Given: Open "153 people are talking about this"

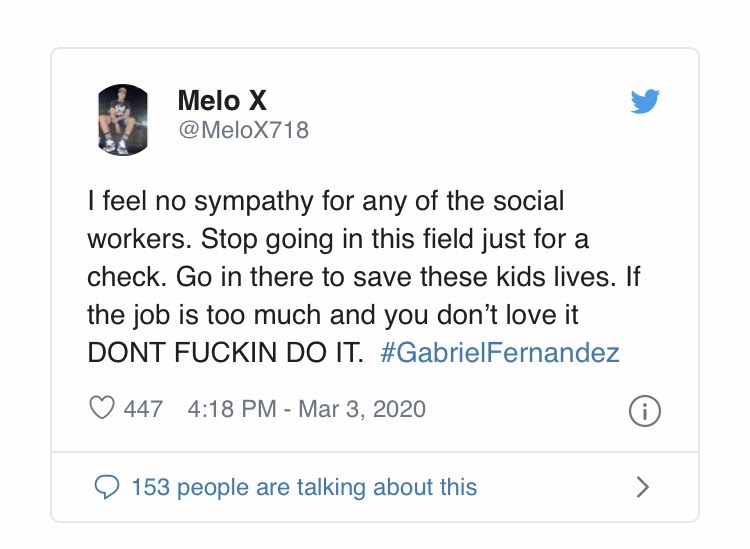Looking at the screenshot, I should click(x=304, y=487).
